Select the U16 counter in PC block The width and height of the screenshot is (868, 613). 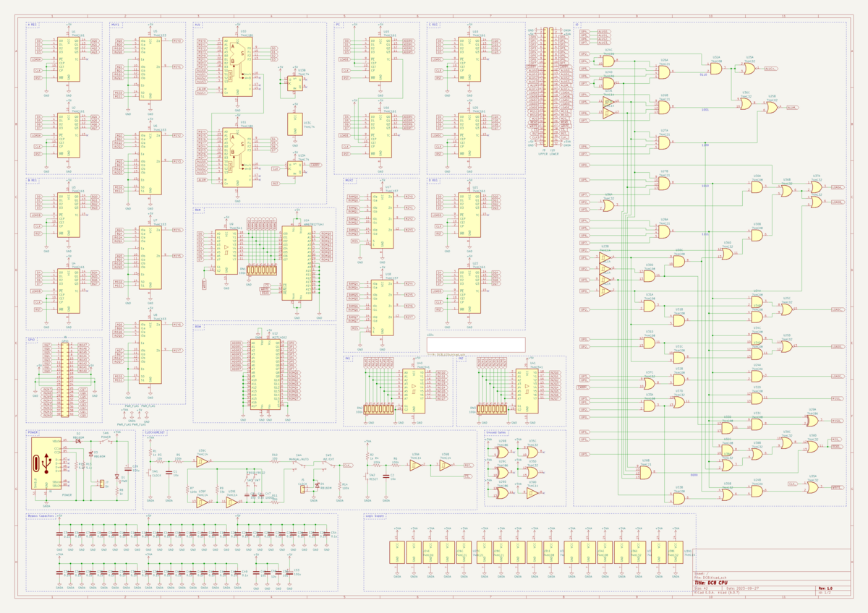(380, 134)
